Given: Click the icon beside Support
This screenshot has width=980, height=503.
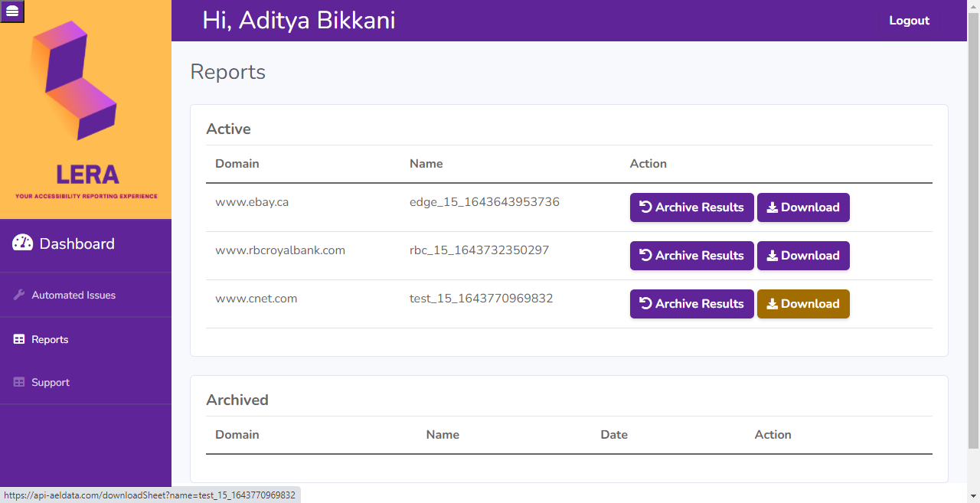Looking at the screenshot, I should tap(19, 382).
